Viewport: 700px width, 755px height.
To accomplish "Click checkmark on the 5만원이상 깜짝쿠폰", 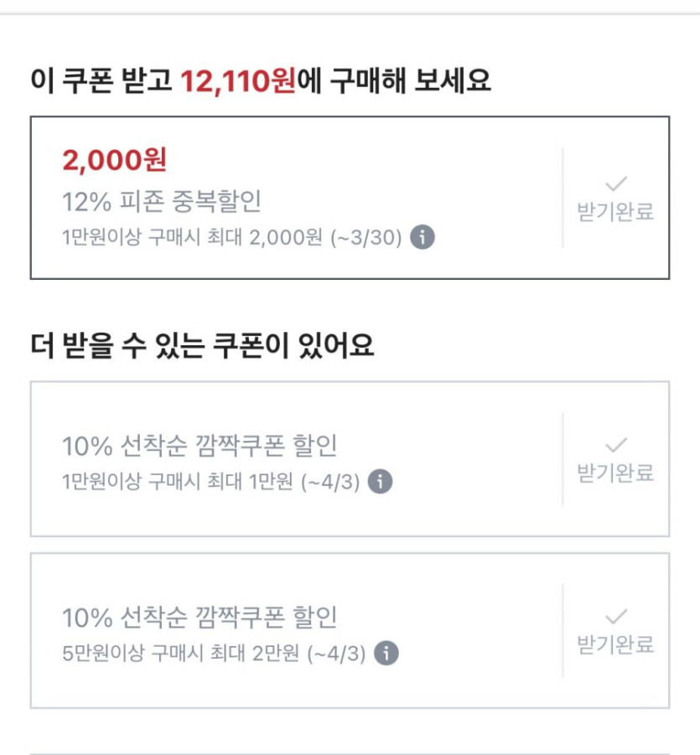I will 616,617.
